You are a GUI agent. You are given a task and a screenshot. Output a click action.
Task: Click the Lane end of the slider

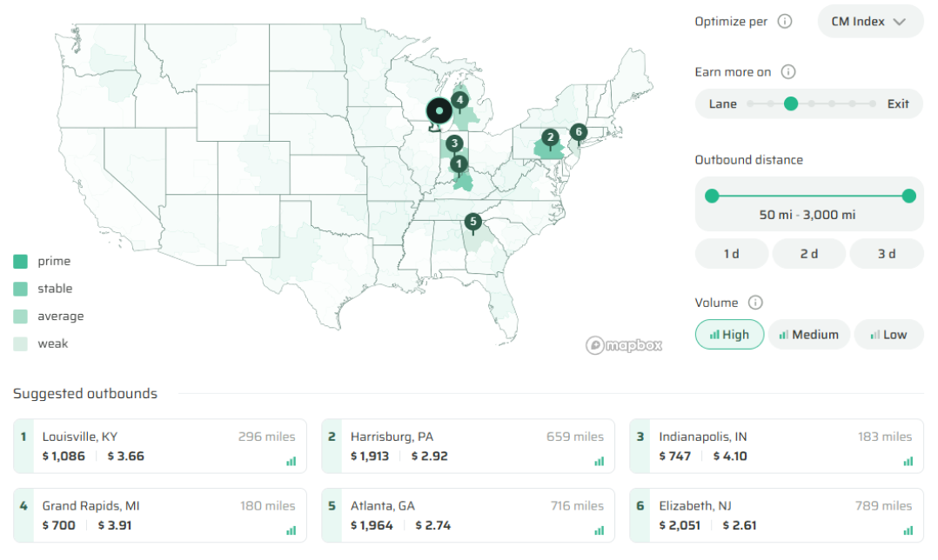pyautogui.click(x=722, y=104)
